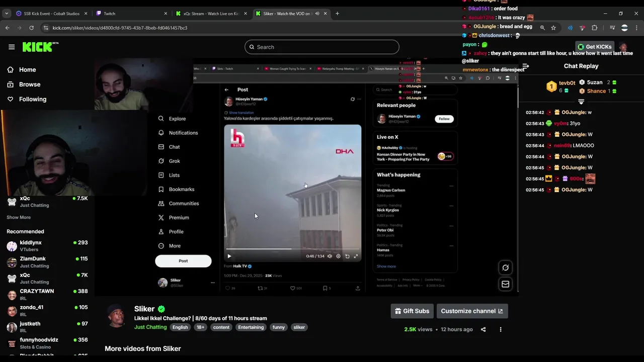Expand More in X sidebar
644x362 pixels.
coord(170,246)
